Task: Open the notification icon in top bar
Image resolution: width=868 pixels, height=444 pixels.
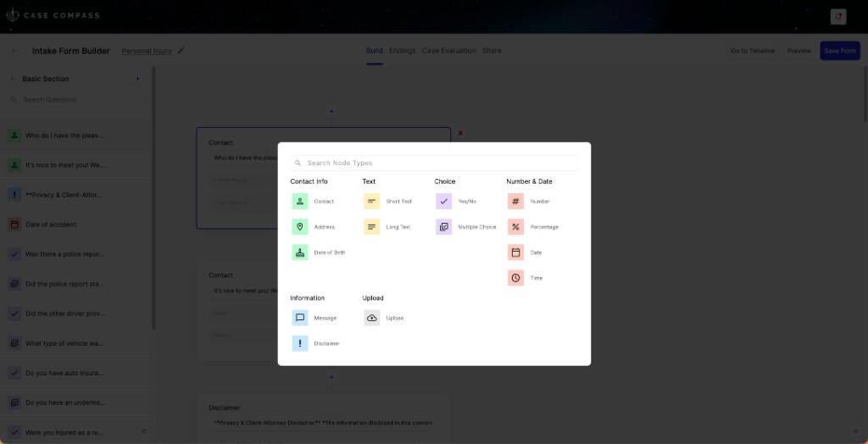Action: [838, 17]
